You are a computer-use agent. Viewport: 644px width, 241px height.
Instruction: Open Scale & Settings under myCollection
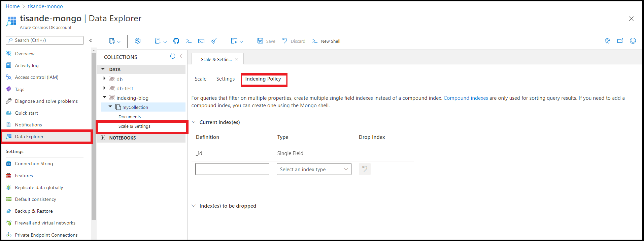point(134,126)
